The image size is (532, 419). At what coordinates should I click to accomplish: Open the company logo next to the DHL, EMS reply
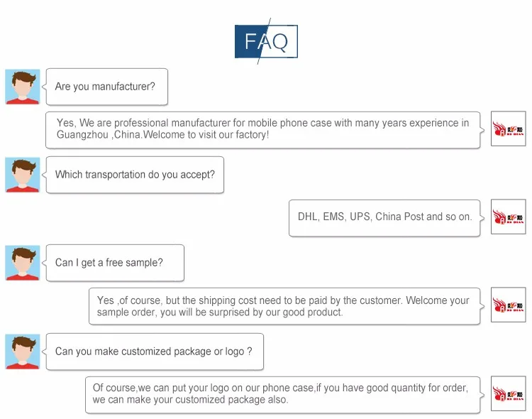point(508,217)
